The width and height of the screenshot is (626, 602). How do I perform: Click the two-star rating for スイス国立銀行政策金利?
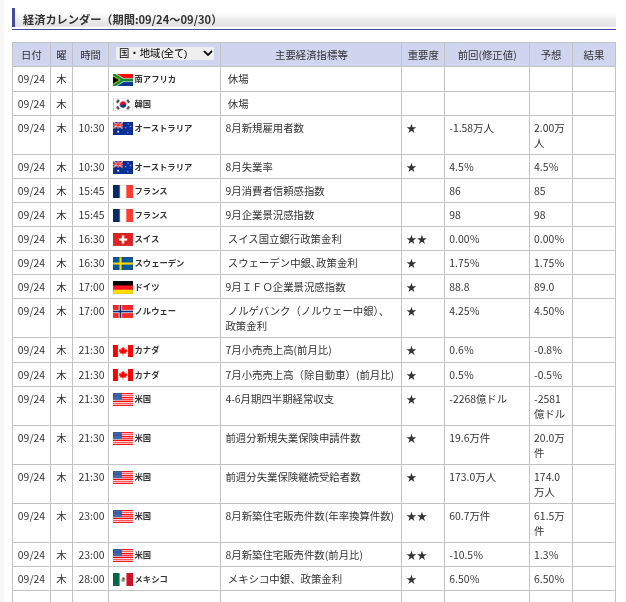coord(417,240)
